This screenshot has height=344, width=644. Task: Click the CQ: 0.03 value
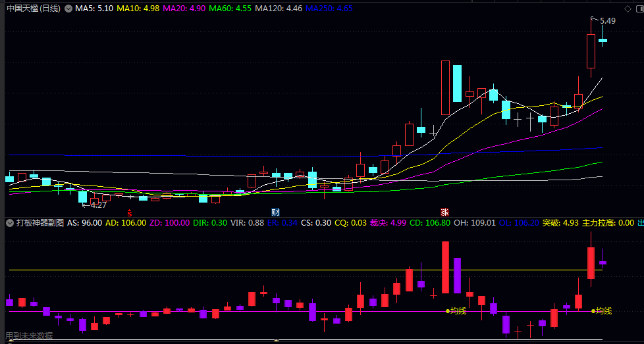coord(350,223)
